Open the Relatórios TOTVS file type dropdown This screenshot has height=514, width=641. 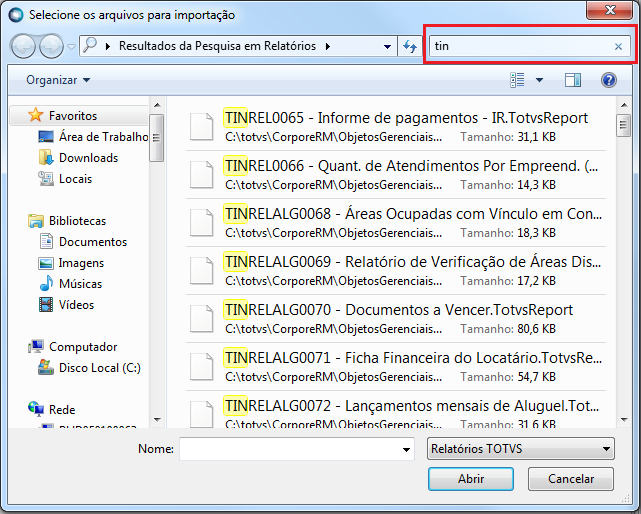pos(520,449)
